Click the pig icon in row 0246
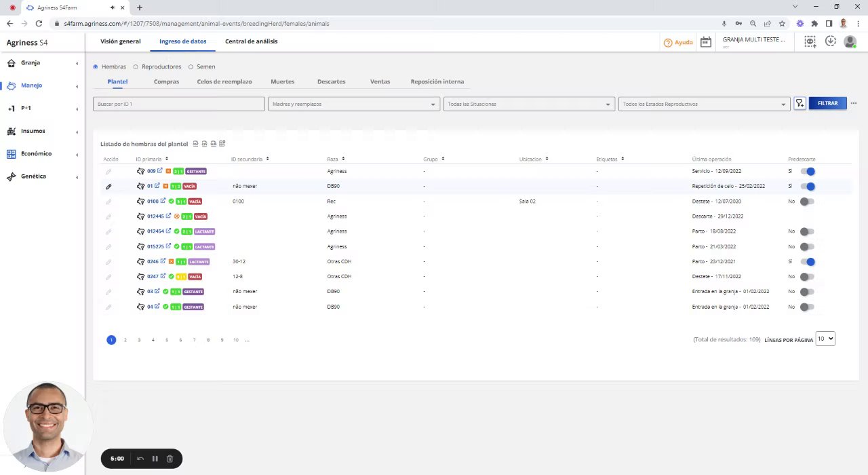The height and width of the screenshot is (475, 868). coord(140,261)
